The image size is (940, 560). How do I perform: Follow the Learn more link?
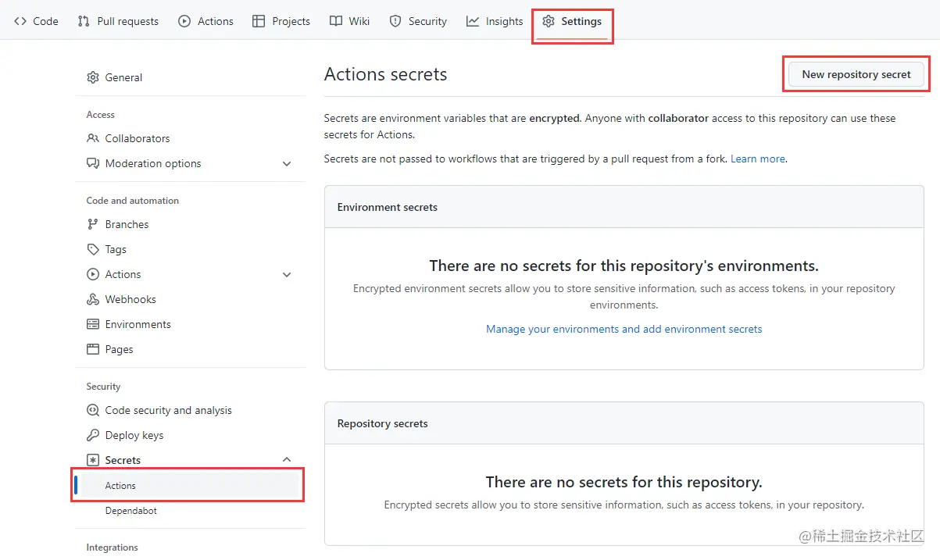[x=758, y=159]
